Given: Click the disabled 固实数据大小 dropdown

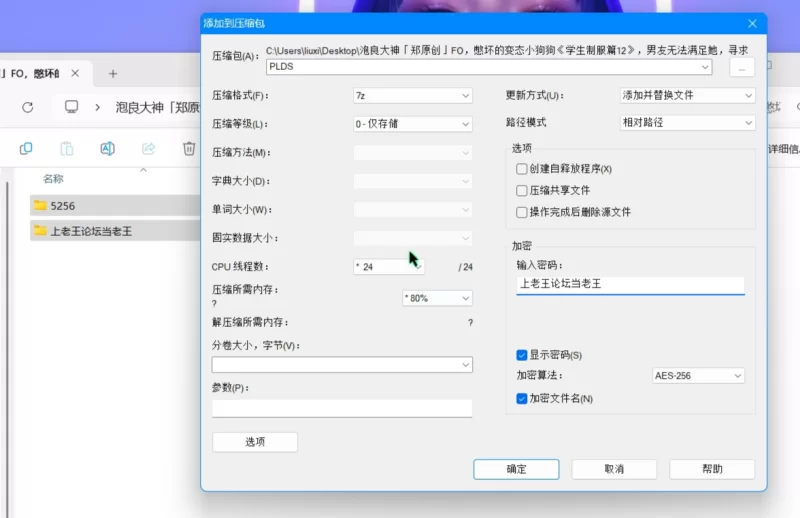Looking at the screenshot, I should (x=412, y=238).
